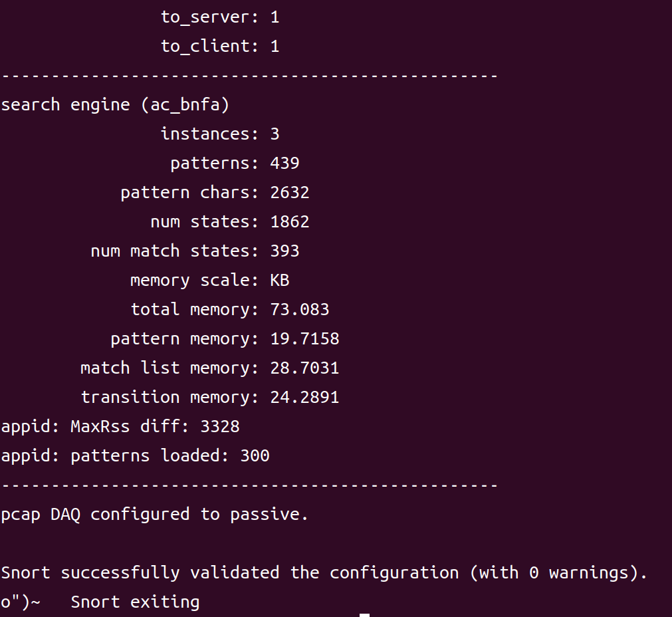Click the 'pcap DAQ configured to passive.' line
This screenshot has width=672, height=617.
(x=155, y=515)
